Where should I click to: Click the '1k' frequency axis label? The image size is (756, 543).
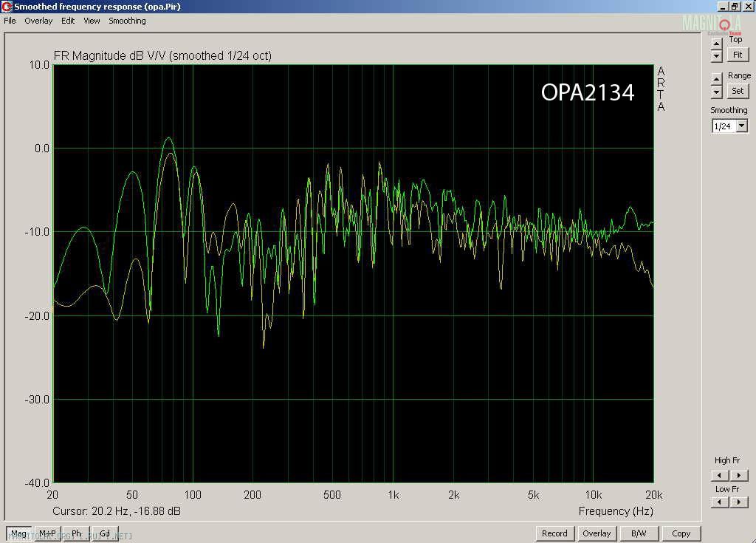(394, 495)
